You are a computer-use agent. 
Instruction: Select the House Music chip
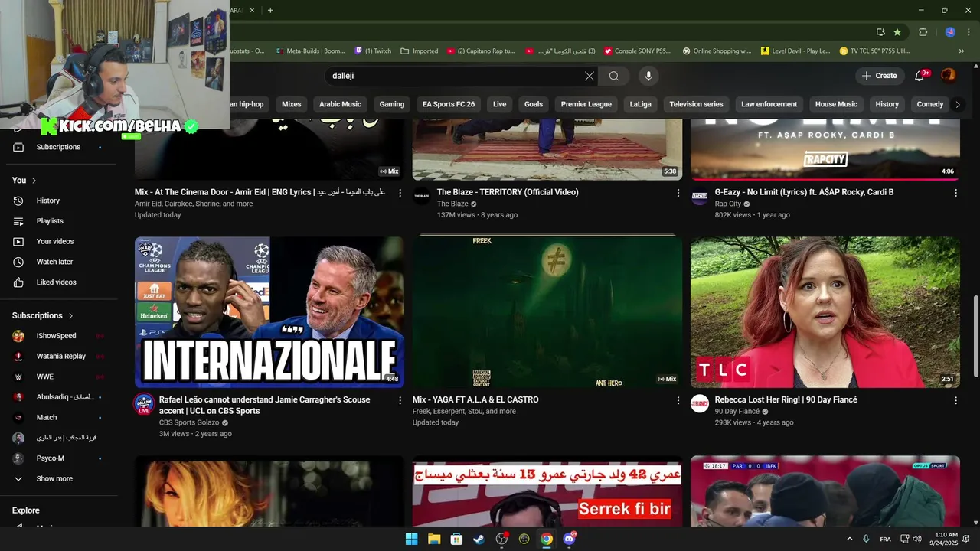tap(836, 104)
